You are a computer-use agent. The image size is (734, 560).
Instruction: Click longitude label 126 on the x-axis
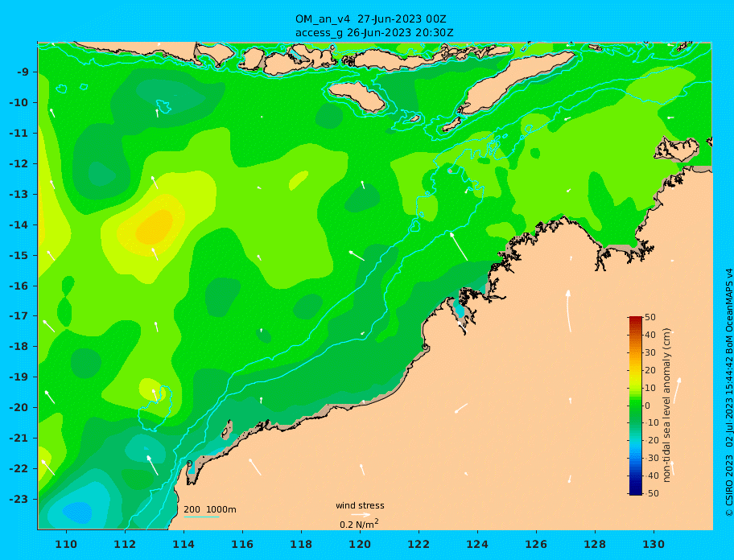point(536,545)
